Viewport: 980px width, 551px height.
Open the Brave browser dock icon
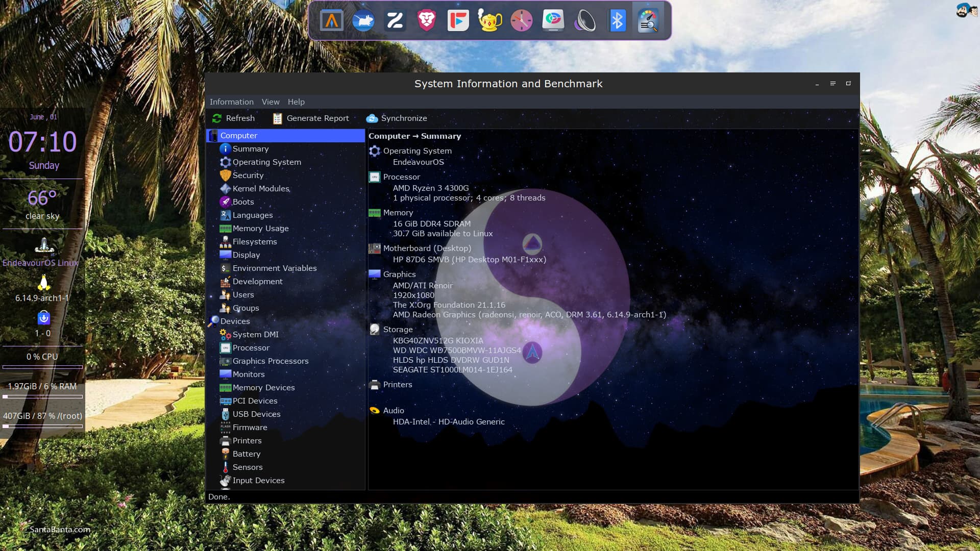(x=426, y=21)
